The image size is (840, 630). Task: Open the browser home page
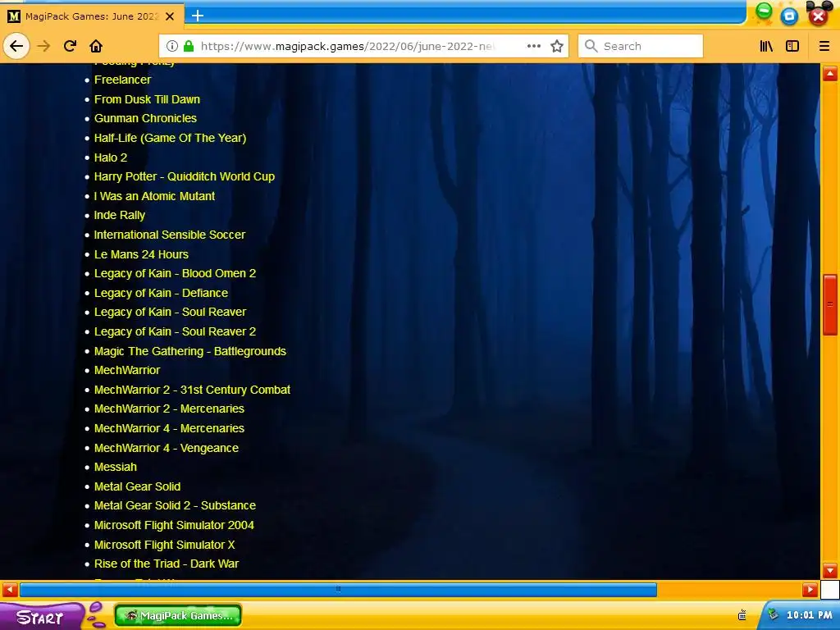pos(96,46)
